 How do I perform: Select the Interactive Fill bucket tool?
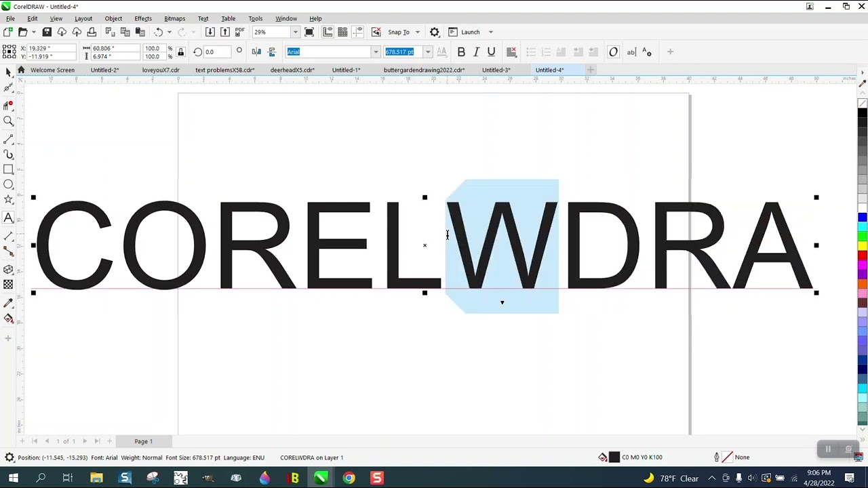(8, 319)
